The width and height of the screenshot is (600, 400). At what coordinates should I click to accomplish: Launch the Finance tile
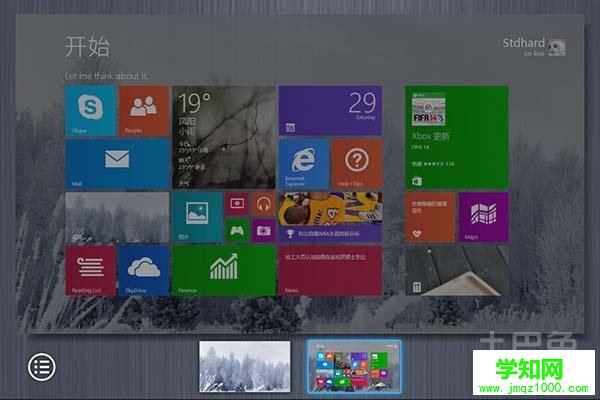(224, 270)
